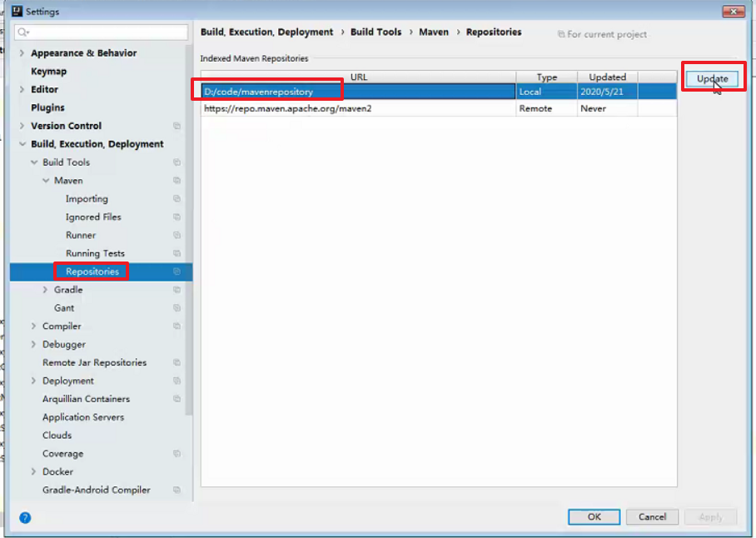Click the For current project icon
Image resolution: width=756 pixels, height=538 pixels.
(561, 34)
